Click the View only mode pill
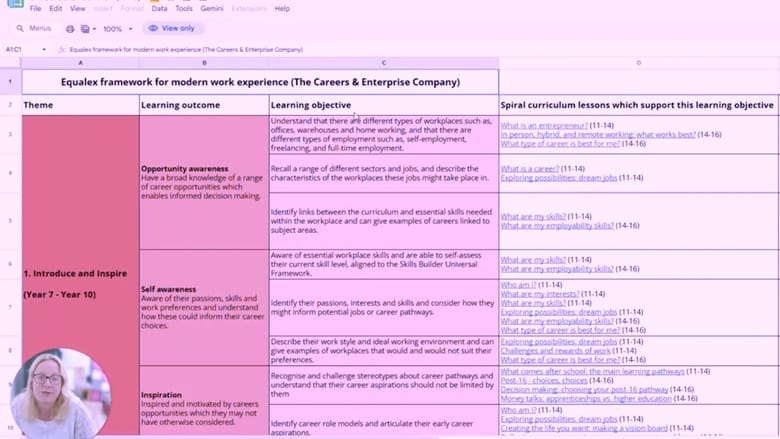 [x=172, y=28]
